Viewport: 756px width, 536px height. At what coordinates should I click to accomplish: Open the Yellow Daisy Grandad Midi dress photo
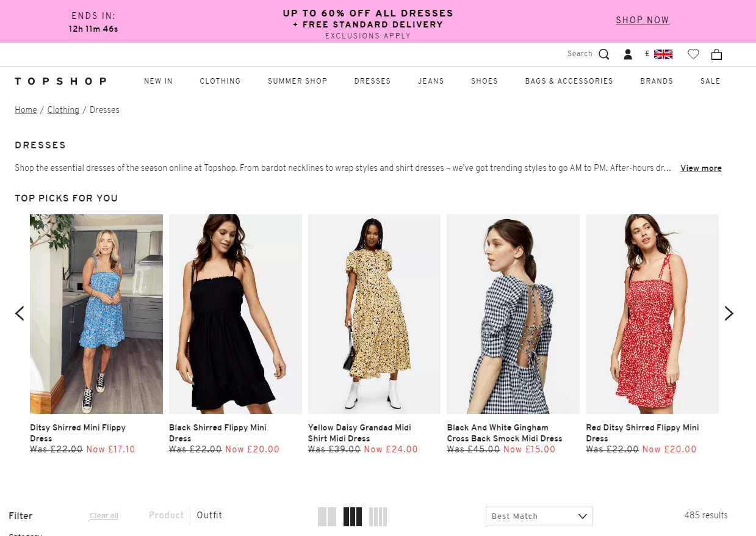coord(374,314)
